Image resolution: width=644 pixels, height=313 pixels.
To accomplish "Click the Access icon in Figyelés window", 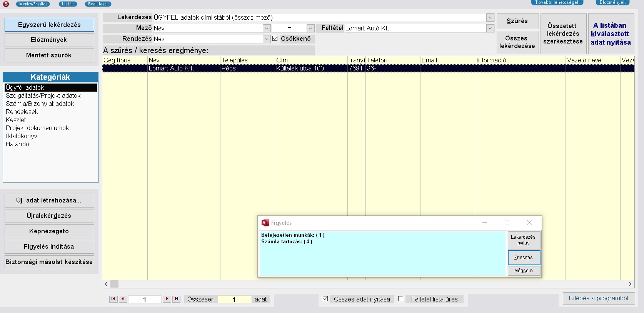I will click(265, 223).
